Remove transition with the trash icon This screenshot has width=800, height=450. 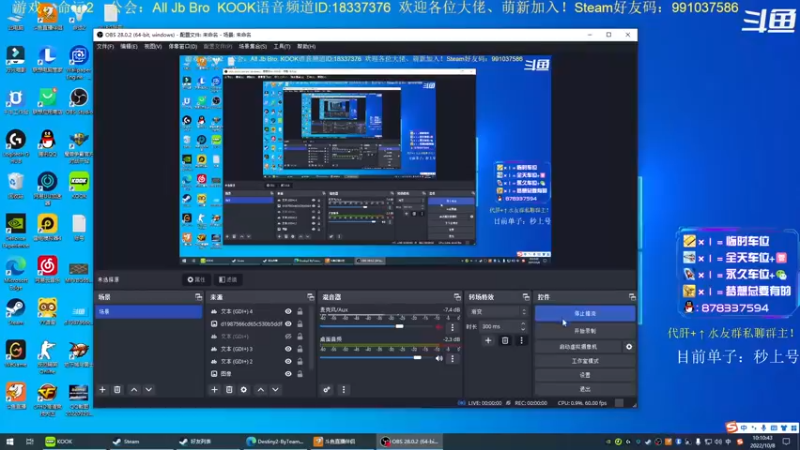tap(505, 340)
